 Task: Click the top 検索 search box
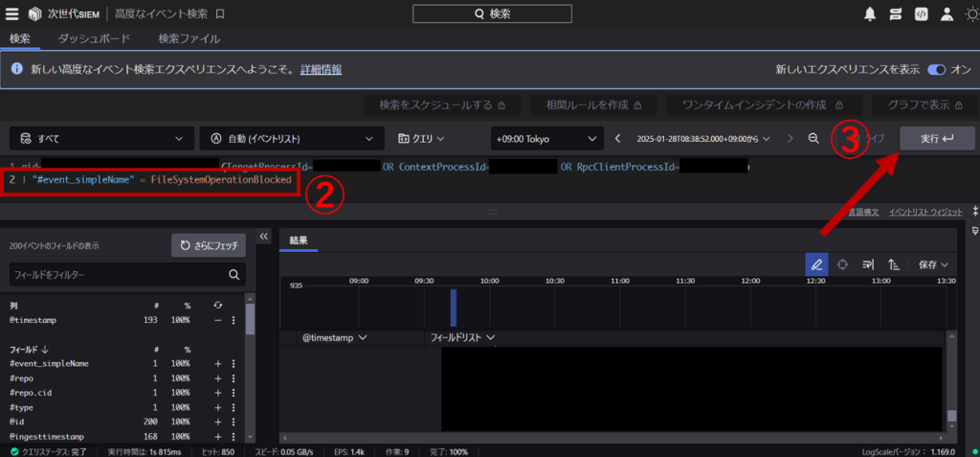493,13
